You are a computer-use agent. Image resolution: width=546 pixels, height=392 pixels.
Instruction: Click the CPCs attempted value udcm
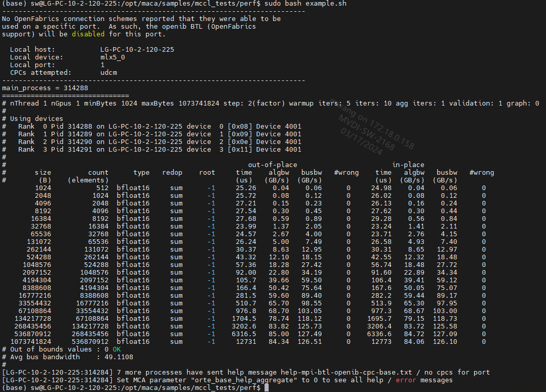point(109,73)
